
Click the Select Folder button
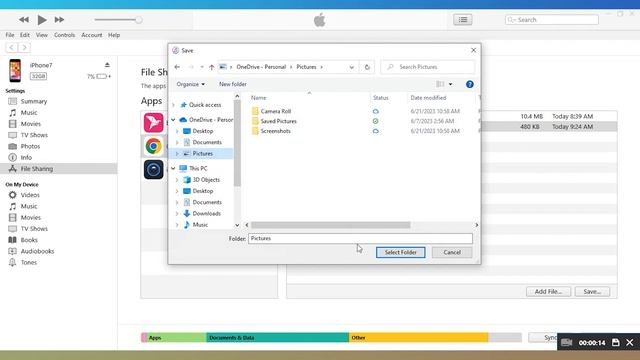tap(400, 252)
